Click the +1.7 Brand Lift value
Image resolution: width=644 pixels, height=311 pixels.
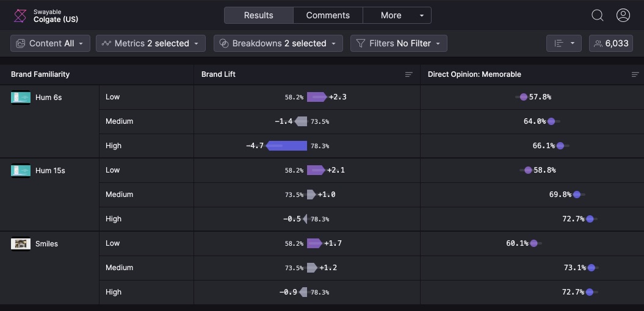point(333,243)
